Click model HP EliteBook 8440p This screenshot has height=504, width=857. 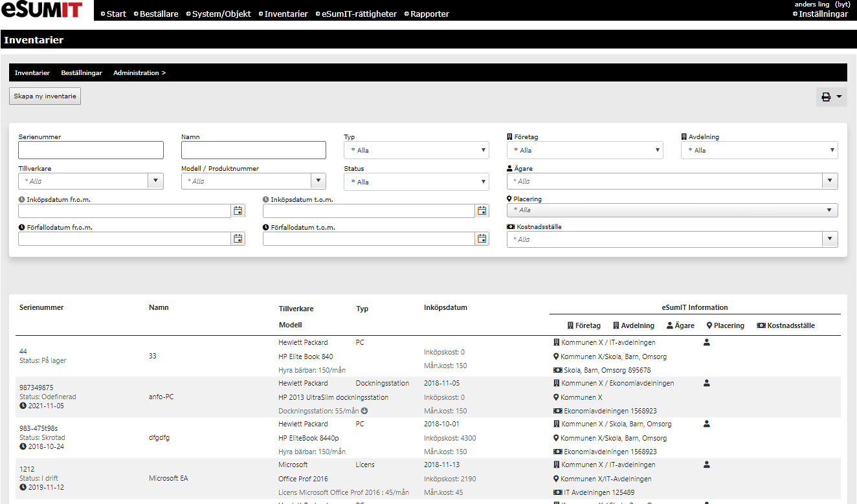(x=309, y=438)
